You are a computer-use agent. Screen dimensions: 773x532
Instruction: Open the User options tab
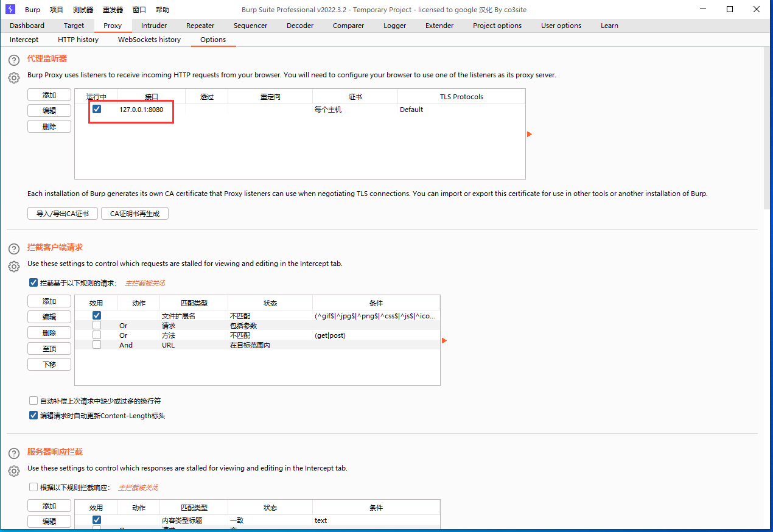(x=561, y=26)
